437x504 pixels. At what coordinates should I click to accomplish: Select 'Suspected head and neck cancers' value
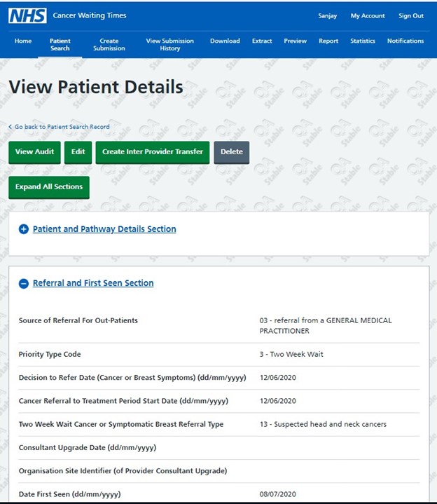pos(323,424)
